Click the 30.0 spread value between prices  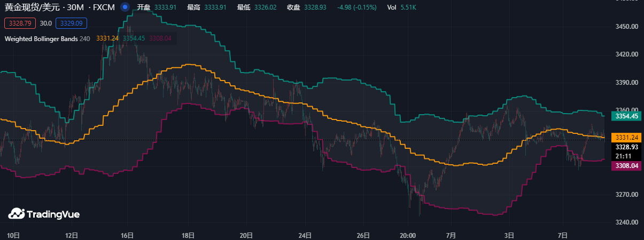[46, 23]
